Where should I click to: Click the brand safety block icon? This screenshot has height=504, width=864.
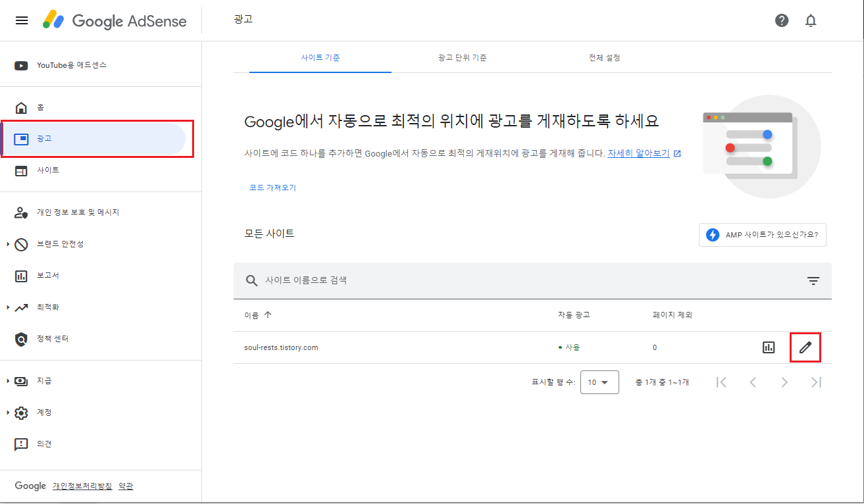22,244
